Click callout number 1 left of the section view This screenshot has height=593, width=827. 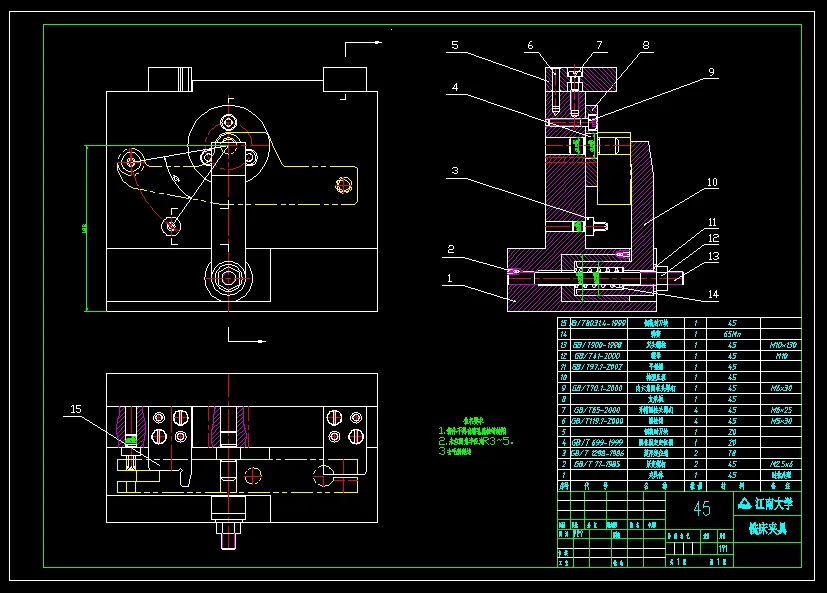pyautogui.click(x=449, y=278)
